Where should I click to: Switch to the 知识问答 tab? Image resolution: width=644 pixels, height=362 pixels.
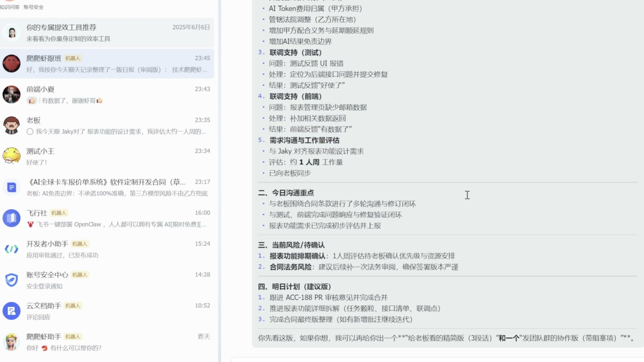click(10, 7)
